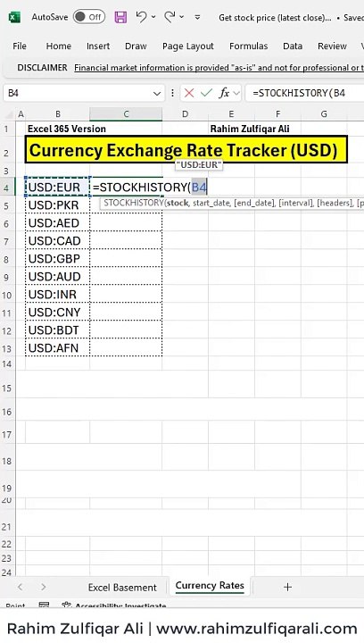The height and width of the screenshot is (643, 364).
Task: Click the Save floppy disk icon
Action: coord(120,17)
